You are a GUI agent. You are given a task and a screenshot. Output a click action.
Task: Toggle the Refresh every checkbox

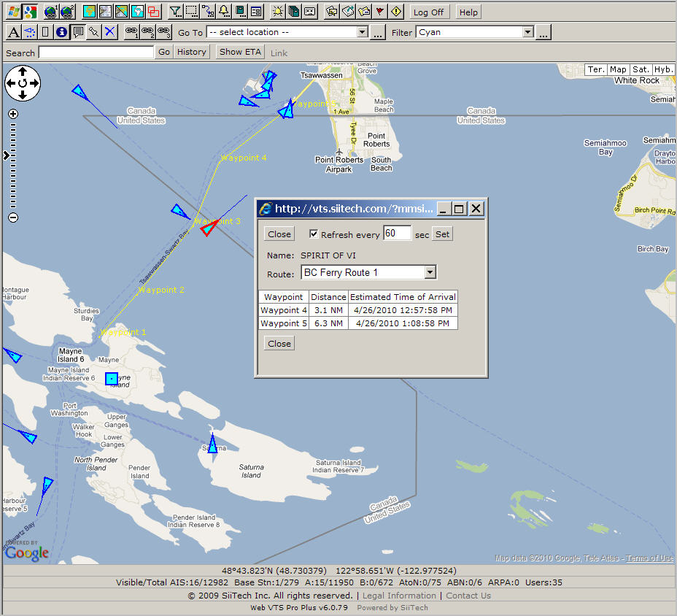pos(314,234)
